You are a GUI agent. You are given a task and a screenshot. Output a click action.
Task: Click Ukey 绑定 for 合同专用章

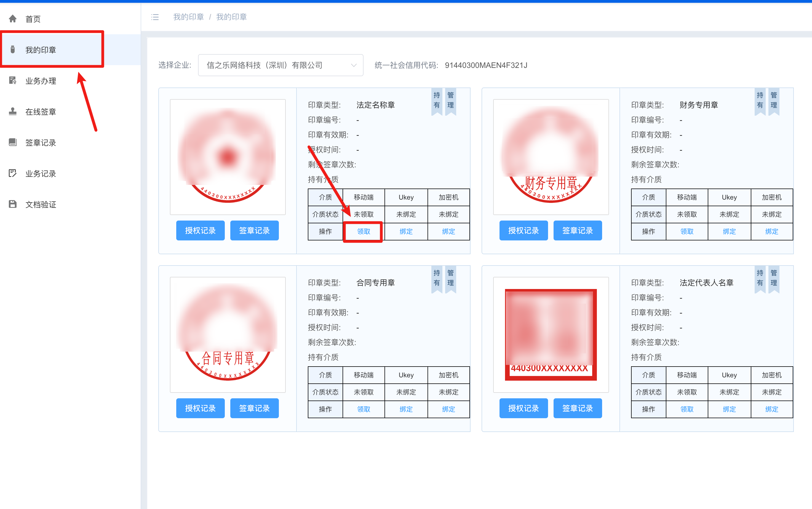click(406, 409)
